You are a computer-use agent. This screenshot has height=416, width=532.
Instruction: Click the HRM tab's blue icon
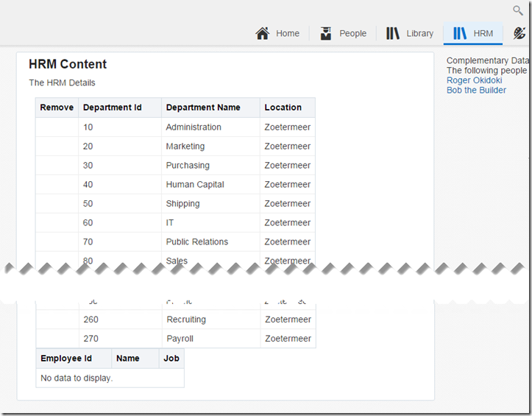(x=460, y=33)
